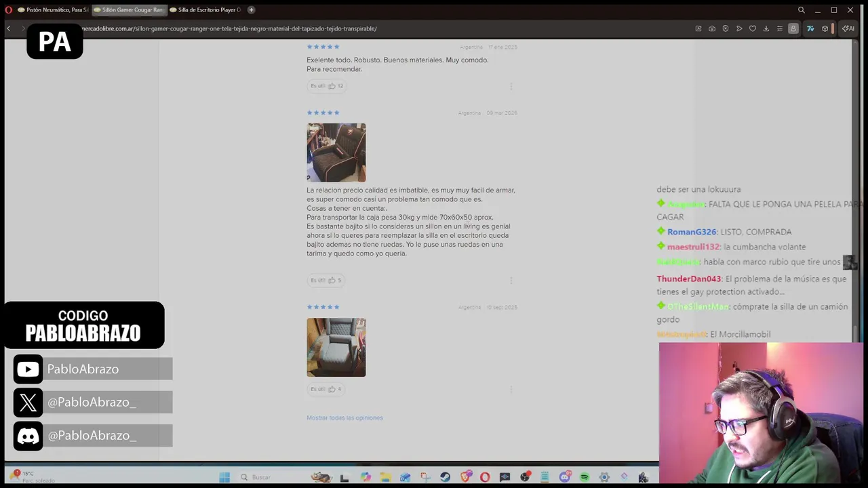Open the profile account icon

(793, 28)
